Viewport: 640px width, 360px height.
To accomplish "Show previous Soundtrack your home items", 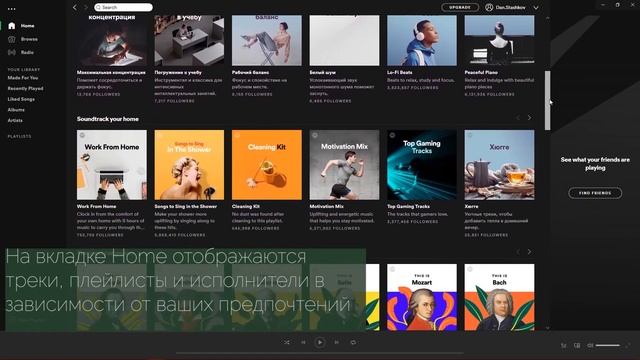I will (518, 118).
